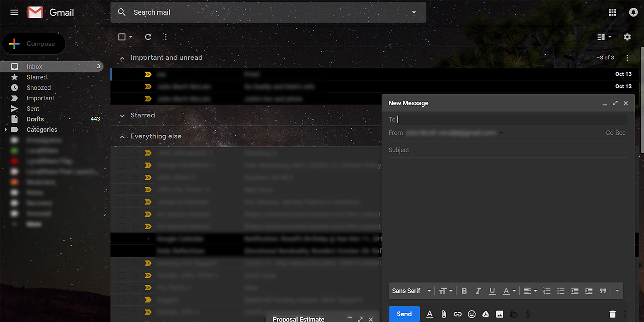Viewport: 644px width, 322px height.
Task: Open the search options dropdown
Action: click(414, 12)
